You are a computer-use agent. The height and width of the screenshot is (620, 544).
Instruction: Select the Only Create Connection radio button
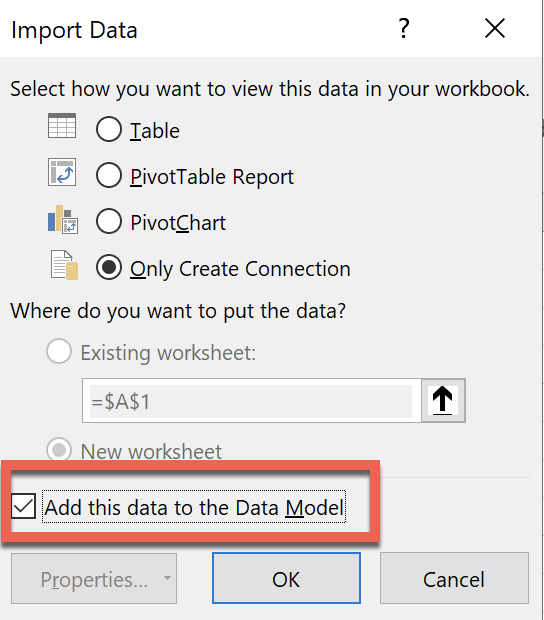pos(109,267)
